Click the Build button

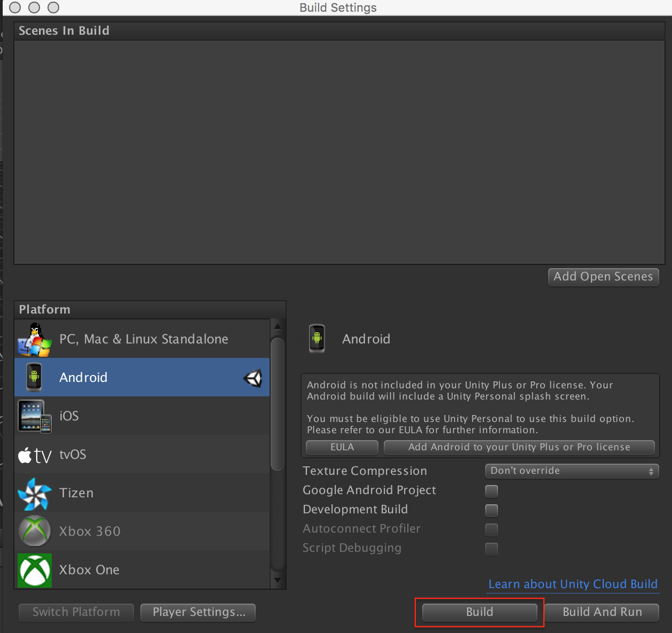[x=479, y=612]
